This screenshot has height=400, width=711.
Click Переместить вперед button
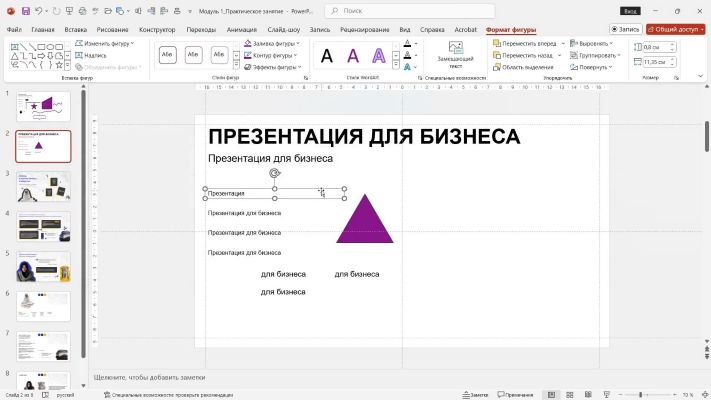pos(525,44)
